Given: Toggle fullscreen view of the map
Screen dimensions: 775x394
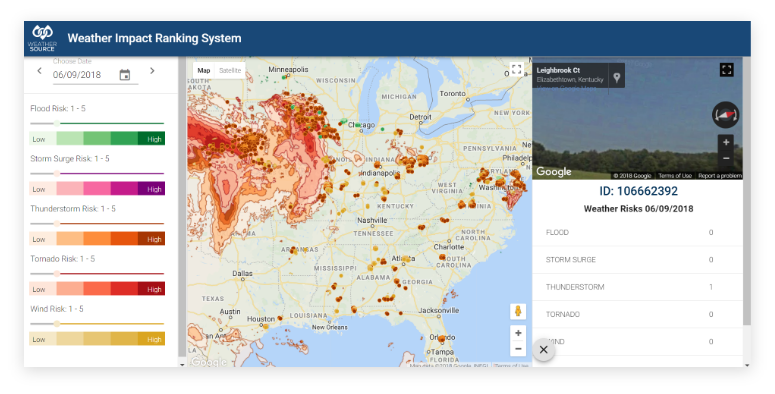Looking at the screenshot, I should coord(517,69).
